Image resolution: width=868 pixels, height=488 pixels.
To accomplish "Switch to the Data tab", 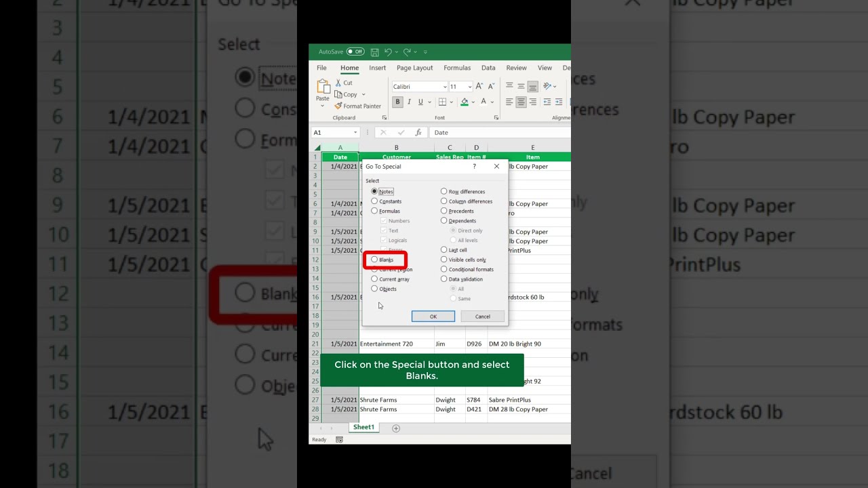I will [488, 68].
